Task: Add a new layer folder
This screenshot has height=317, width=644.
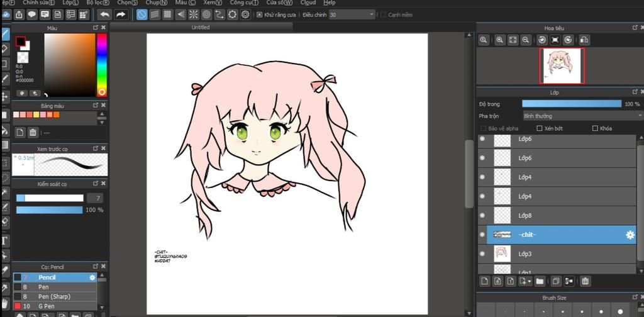Action: click(x=540, y=281)
